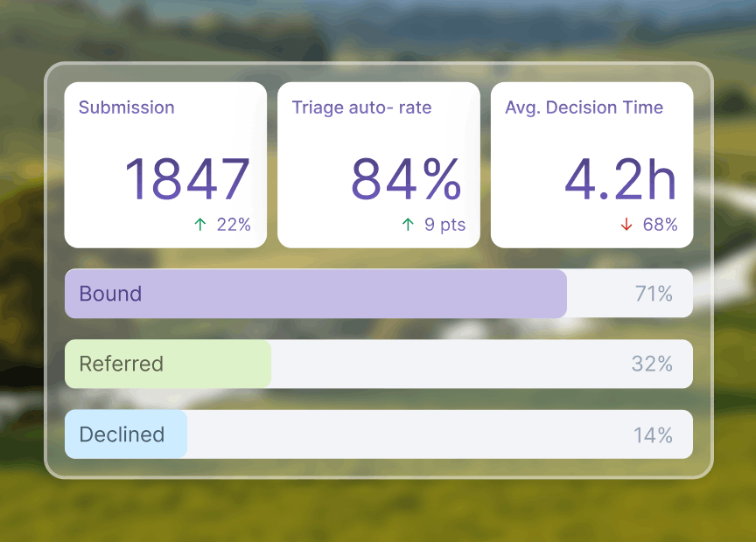The image size is (756, 542).
Task: Click the red down arrow beside 68%
Action: (x=626, y=224)
